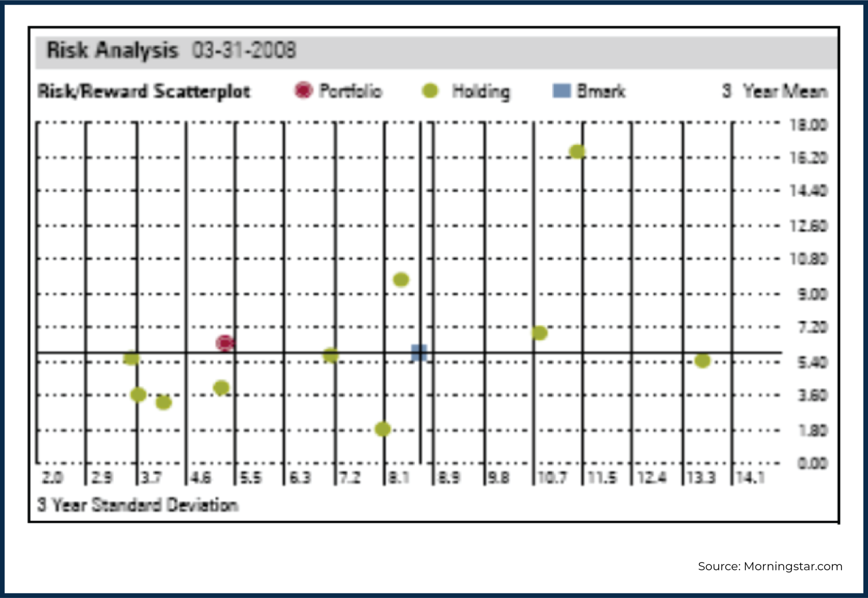Select the red Portfolio marker in the legend
The image size is (868, 598).
304,90
